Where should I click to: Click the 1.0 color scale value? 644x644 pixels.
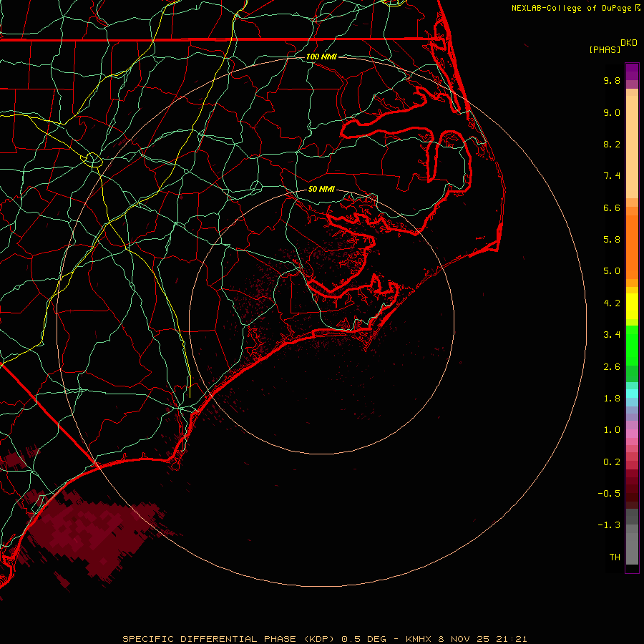(612, 430)
